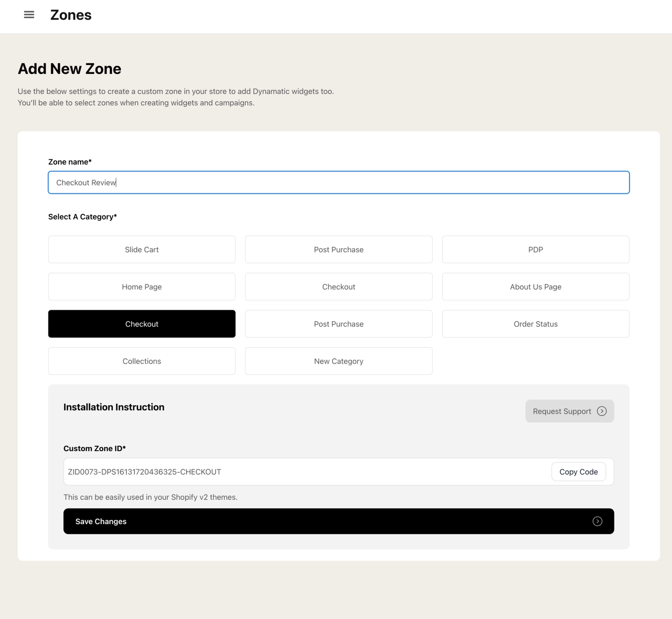Click the circled arrow icon on Save Changes bar
Screen dimensions: 672x619
click(x=597, y=521)
